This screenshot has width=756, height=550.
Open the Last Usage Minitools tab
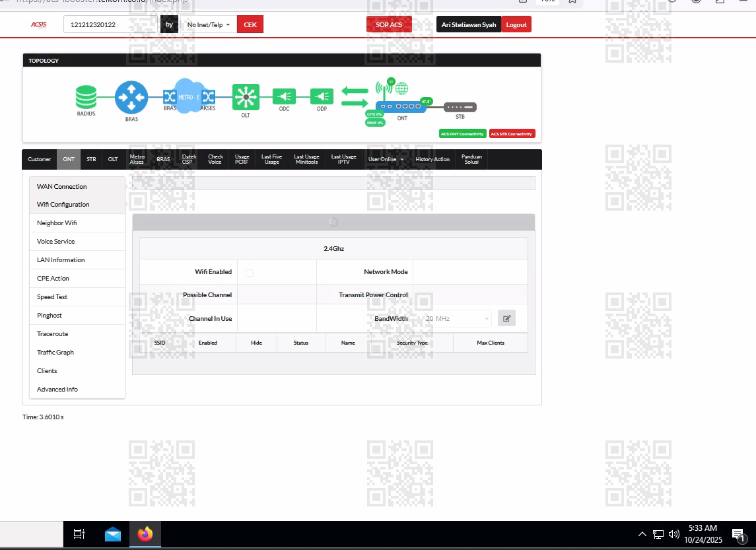point(306,160)
